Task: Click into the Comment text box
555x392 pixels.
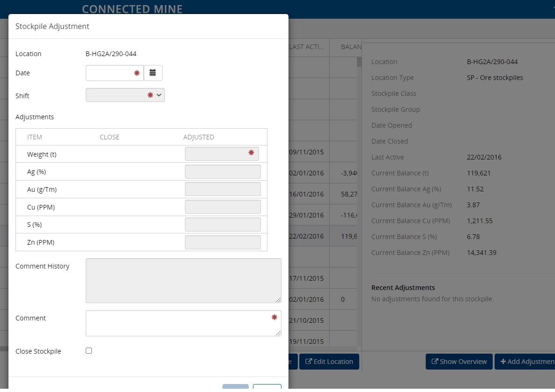Action: click(x=183, y=323)
